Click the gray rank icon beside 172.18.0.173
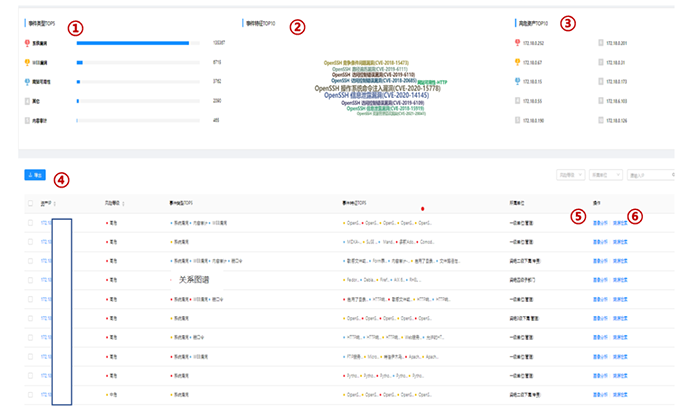The image size is (700, 420). 601,81
